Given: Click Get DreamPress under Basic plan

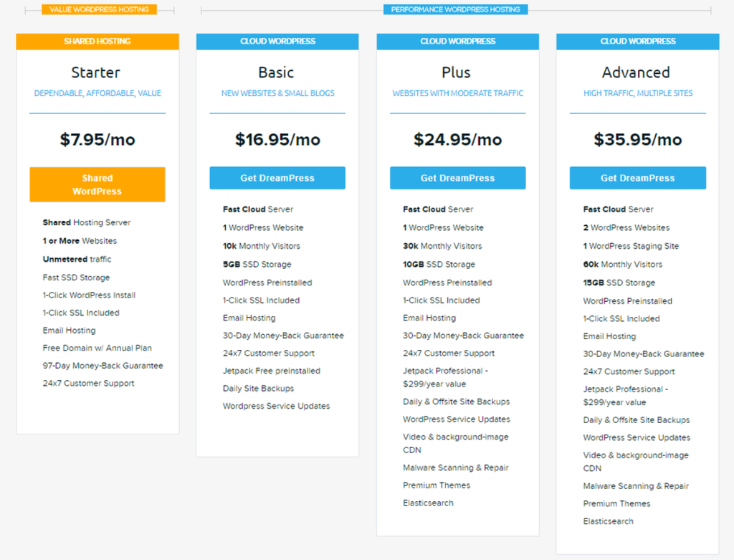Looking at the screenshot, I should [277, 178].
